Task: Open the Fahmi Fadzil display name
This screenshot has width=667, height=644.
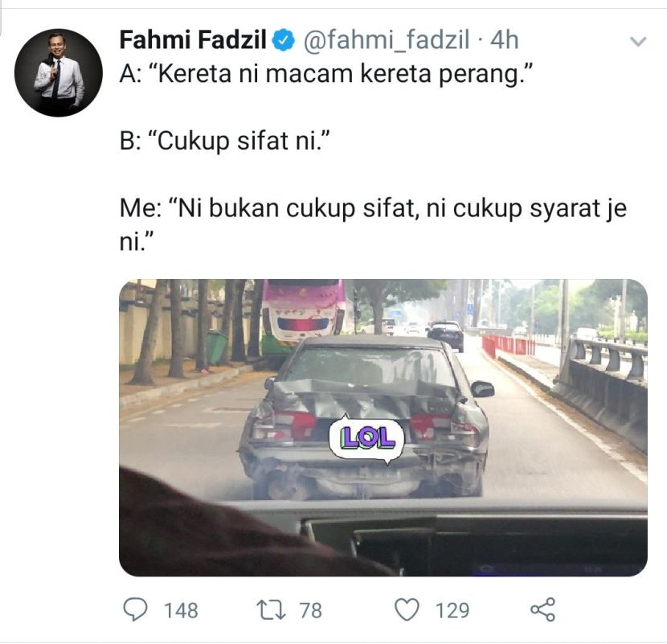Action: [x=193, y=40]
